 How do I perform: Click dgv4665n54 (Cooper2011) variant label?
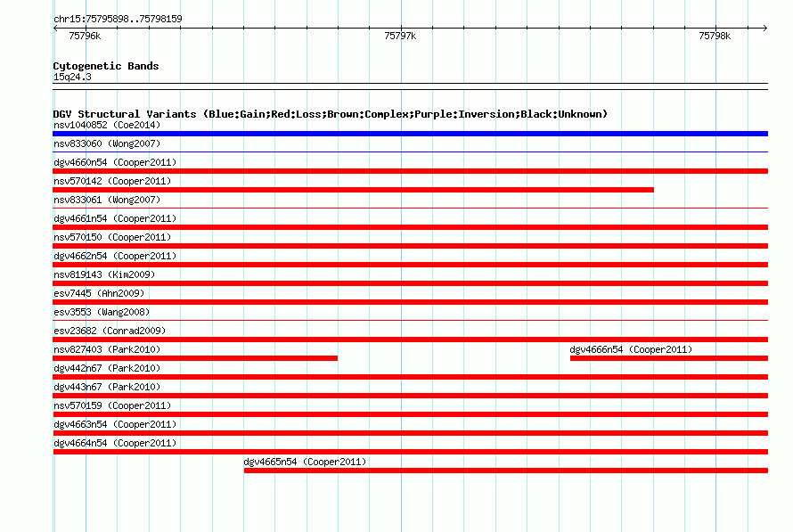pos(305,462)
